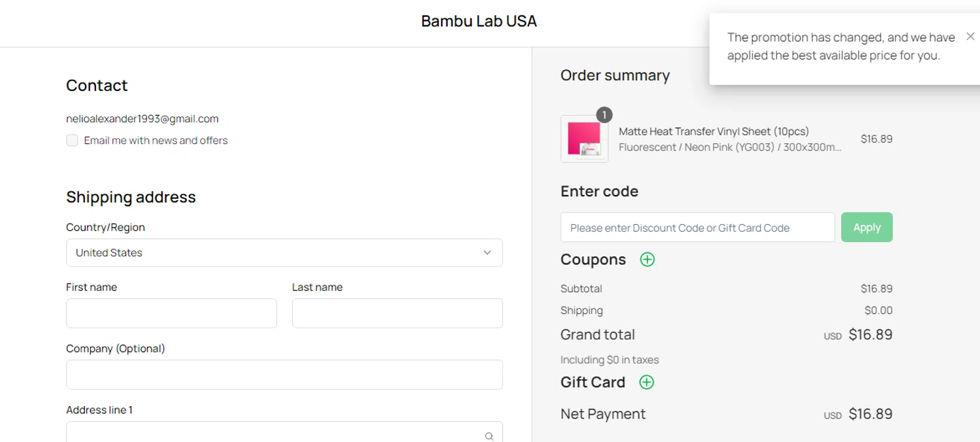
Task: Click the contact email address text
Action: [x=142, y=119]
